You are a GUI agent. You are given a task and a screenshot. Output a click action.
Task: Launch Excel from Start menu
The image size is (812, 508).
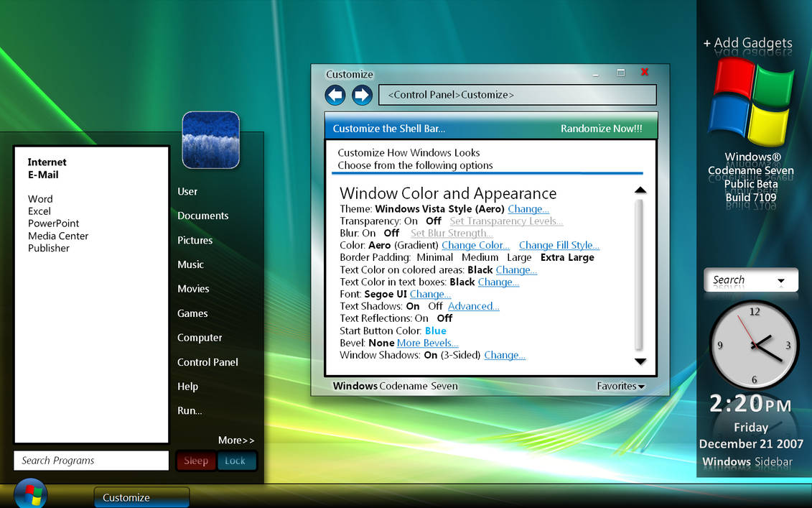point(39,211)
